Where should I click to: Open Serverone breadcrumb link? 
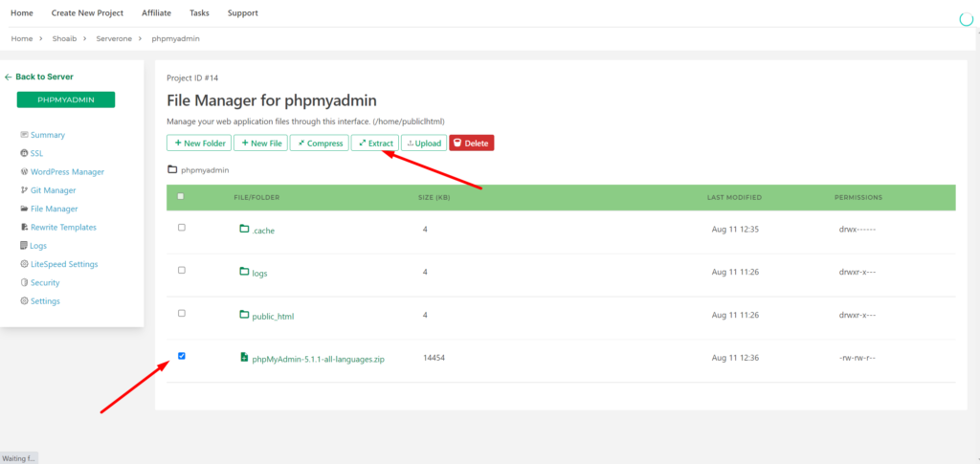click(x=114, y=38)
